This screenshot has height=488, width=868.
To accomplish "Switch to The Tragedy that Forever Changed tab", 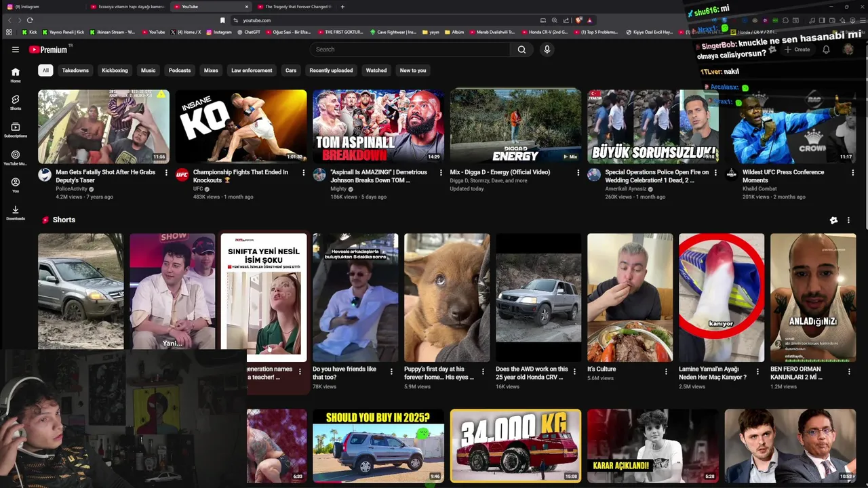I will [x=294, y=7].
